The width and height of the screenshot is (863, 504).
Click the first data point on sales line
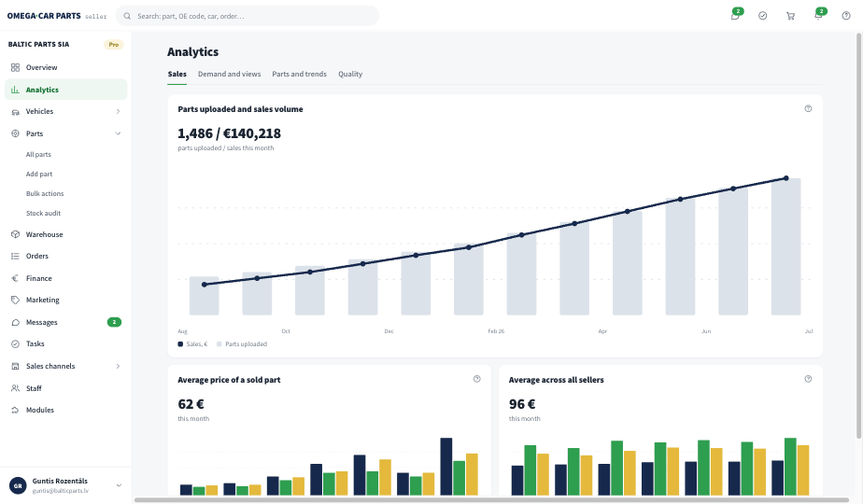point(205,285)
